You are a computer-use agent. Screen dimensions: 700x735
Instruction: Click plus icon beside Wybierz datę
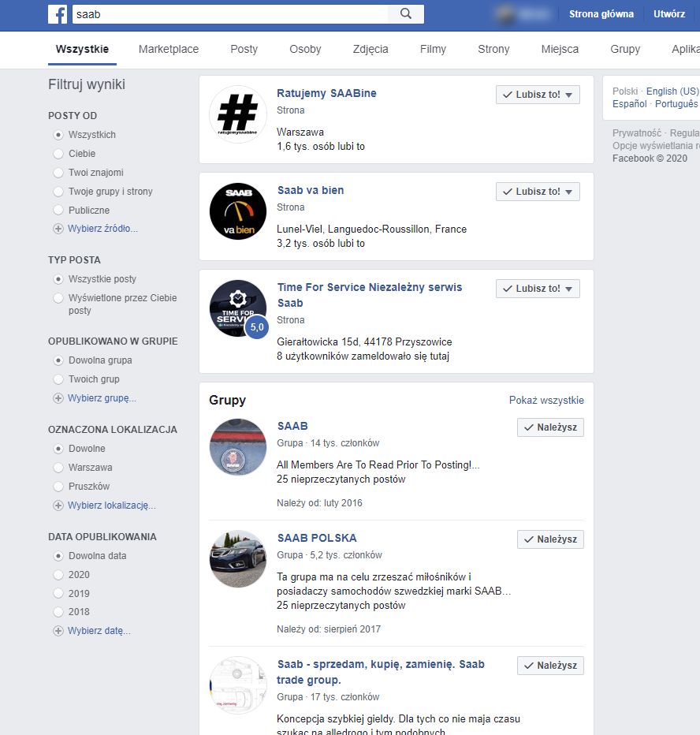58,631
